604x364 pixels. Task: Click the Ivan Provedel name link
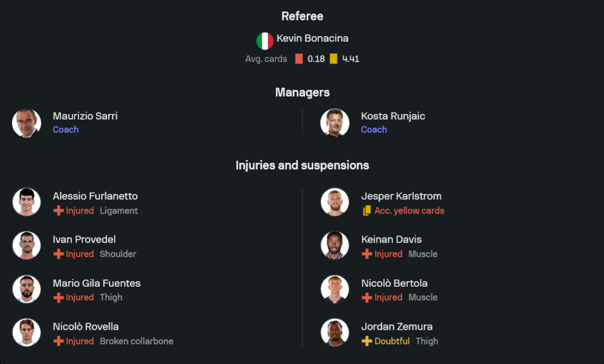click(x=85, y=240)
